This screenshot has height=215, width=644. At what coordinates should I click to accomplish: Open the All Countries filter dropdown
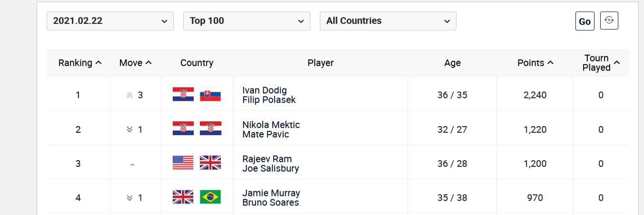(x=388, y=21)
